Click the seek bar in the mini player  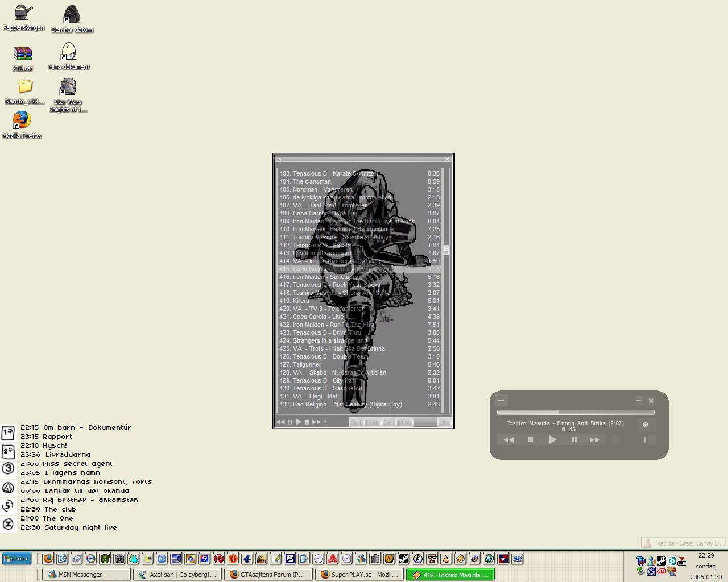click(576, 412)
